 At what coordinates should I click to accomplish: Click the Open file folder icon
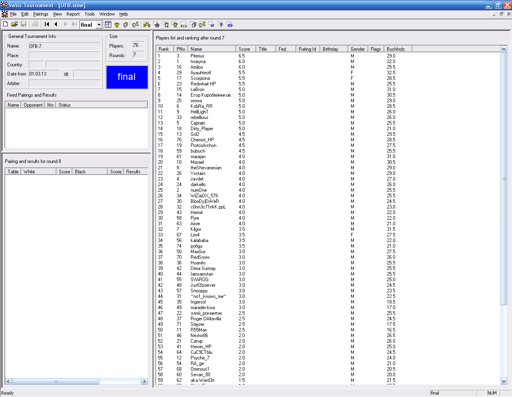click(14, 24)
